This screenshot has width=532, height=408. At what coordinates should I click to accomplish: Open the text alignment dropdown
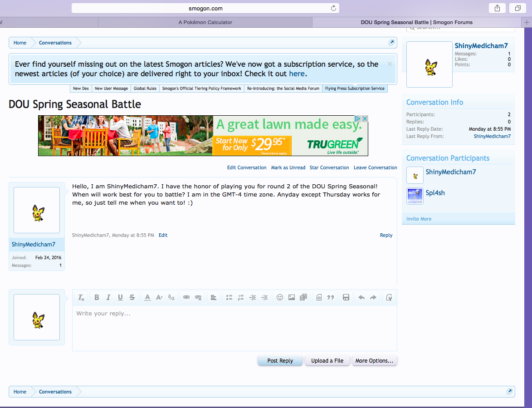pos(214,297)
